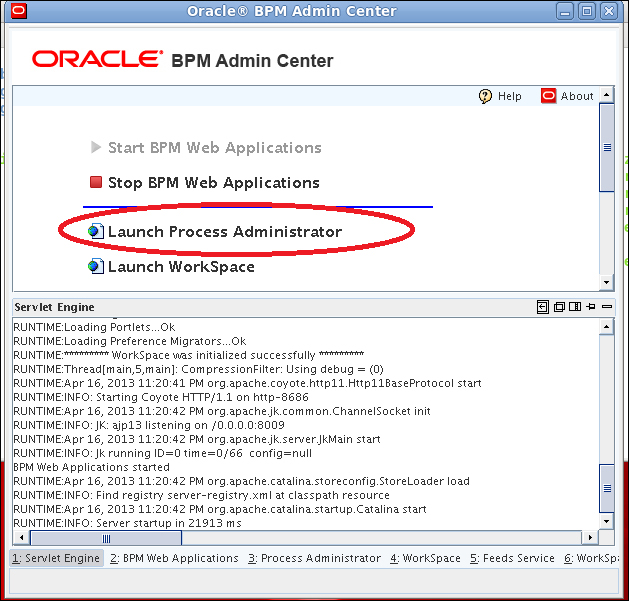
Task: Maximize the BPM Admin Center window
Action: (x=587, y=11)
